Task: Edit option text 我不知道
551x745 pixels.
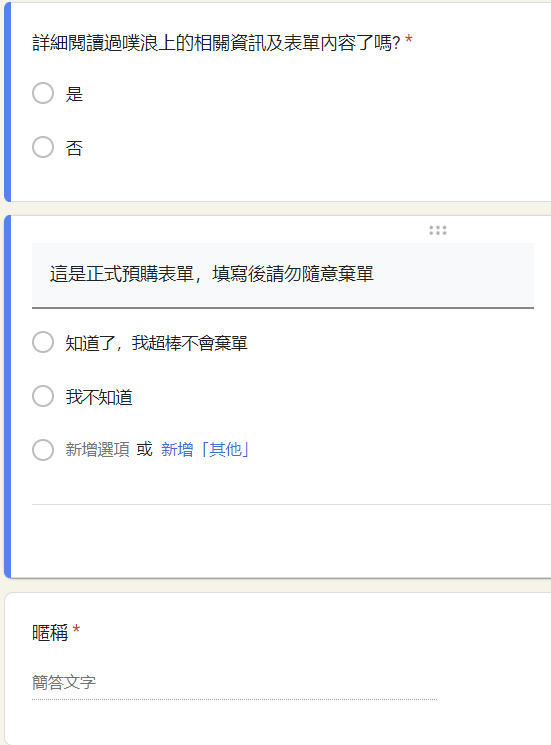Action: 99,397
